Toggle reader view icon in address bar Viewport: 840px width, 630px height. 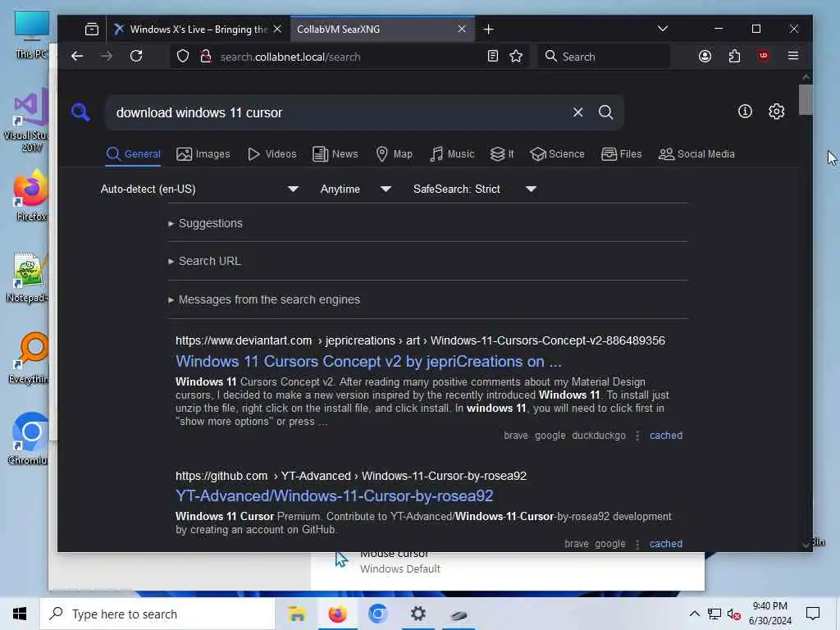click(493, 57)
